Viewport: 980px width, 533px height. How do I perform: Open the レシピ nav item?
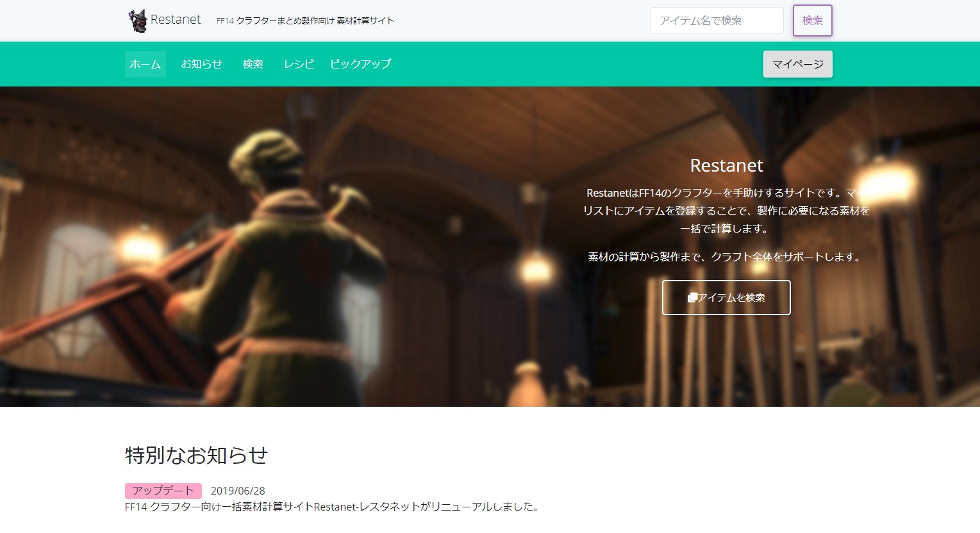click(299, 64)
